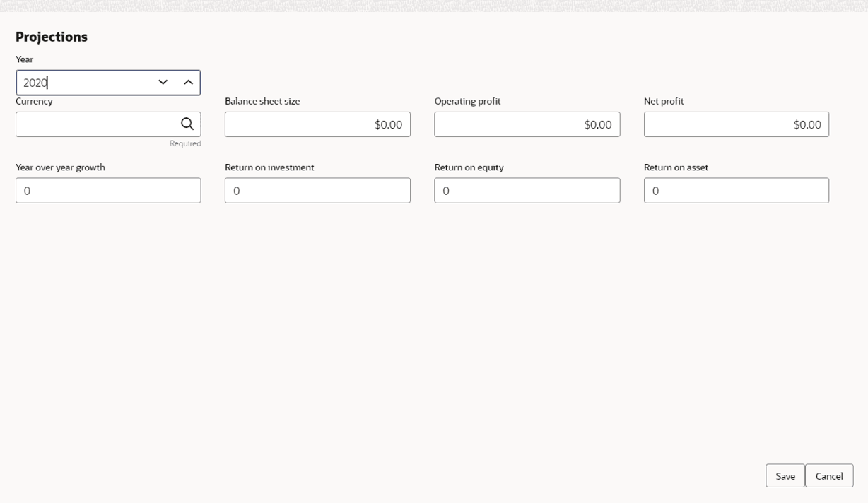Click the Net profit label
The width and height of the screenshot is (868, 503).
coord(664,101)
